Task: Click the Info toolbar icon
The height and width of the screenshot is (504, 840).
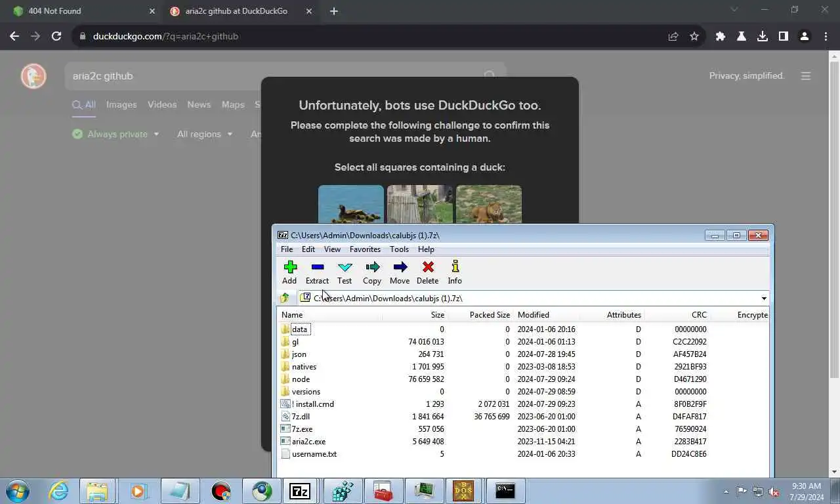Action: point(455,272)
